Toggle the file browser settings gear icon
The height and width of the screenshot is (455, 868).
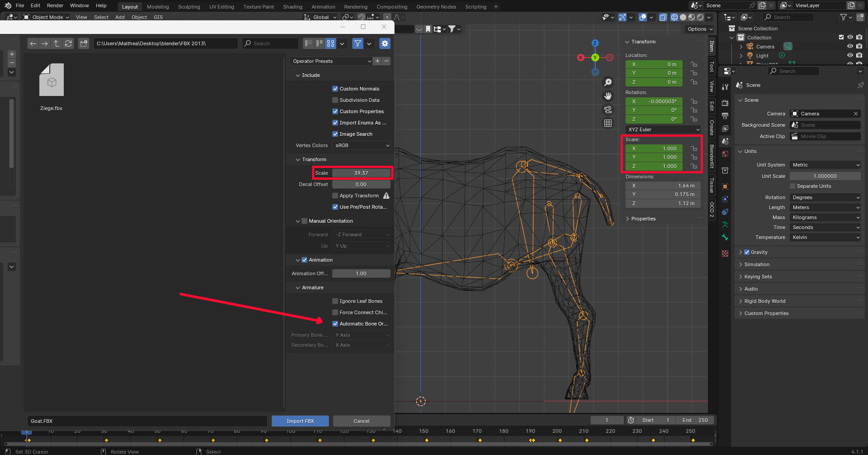coord(385,43)
